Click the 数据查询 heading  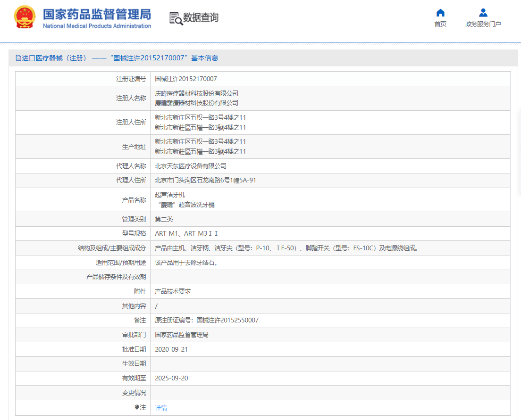point(201,17)
